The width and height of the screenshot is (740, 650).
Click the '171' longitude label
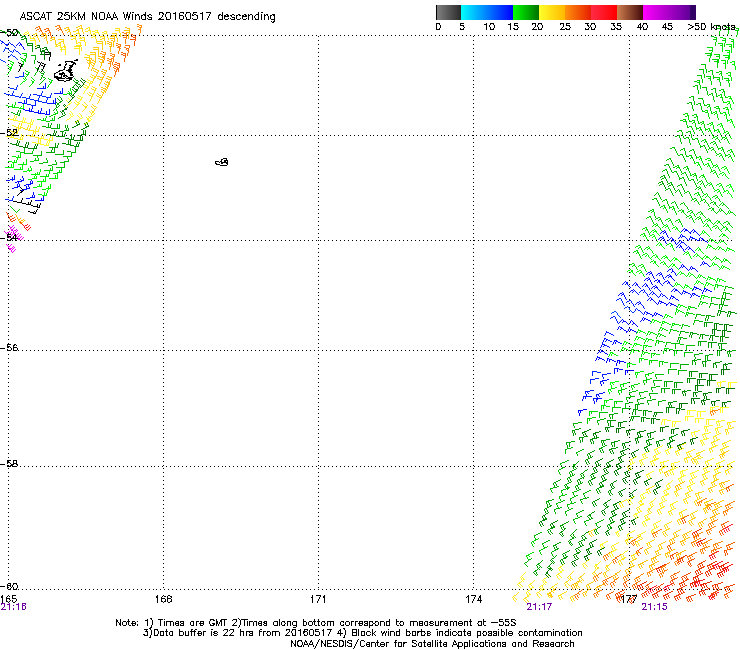tap(318, 599)
